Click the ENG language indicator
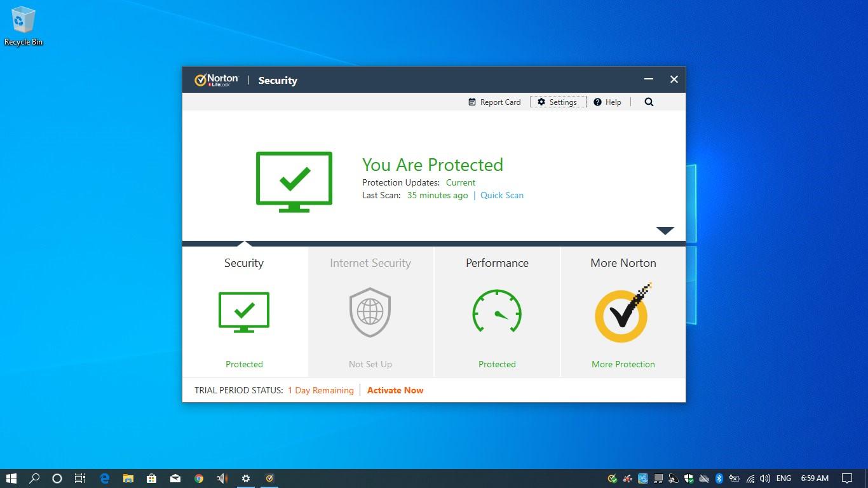Viewport: 868px width, 488px height. tap(783, 478)
